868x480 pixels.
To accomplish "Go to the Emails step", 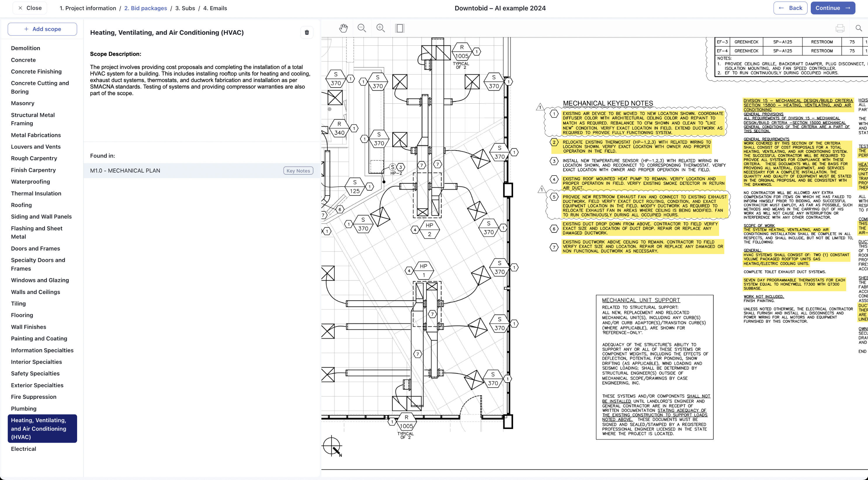I will click(215, 8).
